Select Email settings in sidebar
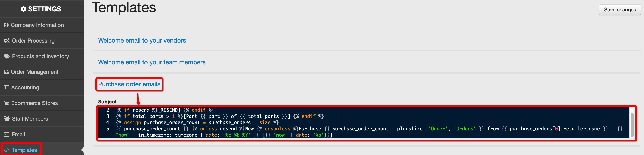 (42, 134)
